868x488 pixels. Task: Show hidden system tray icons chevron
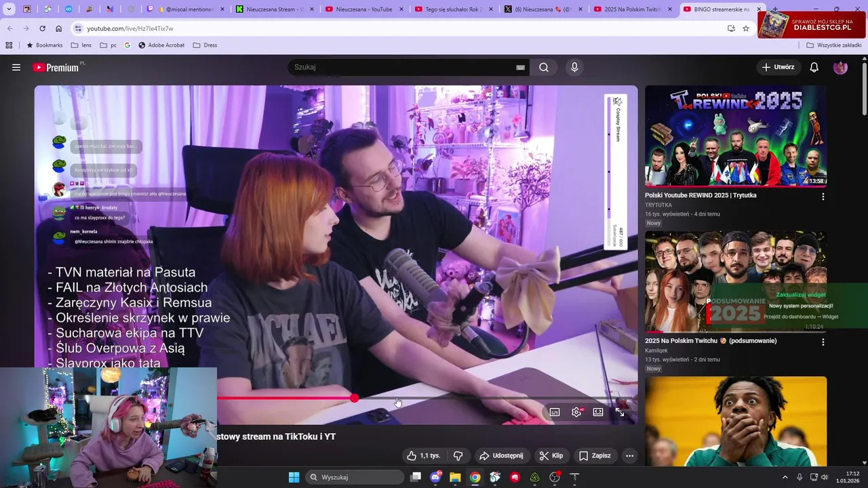[x=785, y=477]
